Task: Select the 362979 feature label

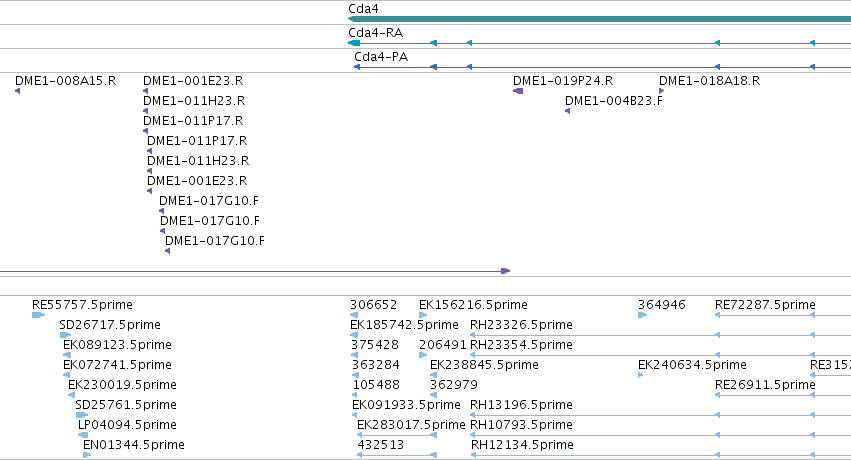Action: (x=454, y=385)
